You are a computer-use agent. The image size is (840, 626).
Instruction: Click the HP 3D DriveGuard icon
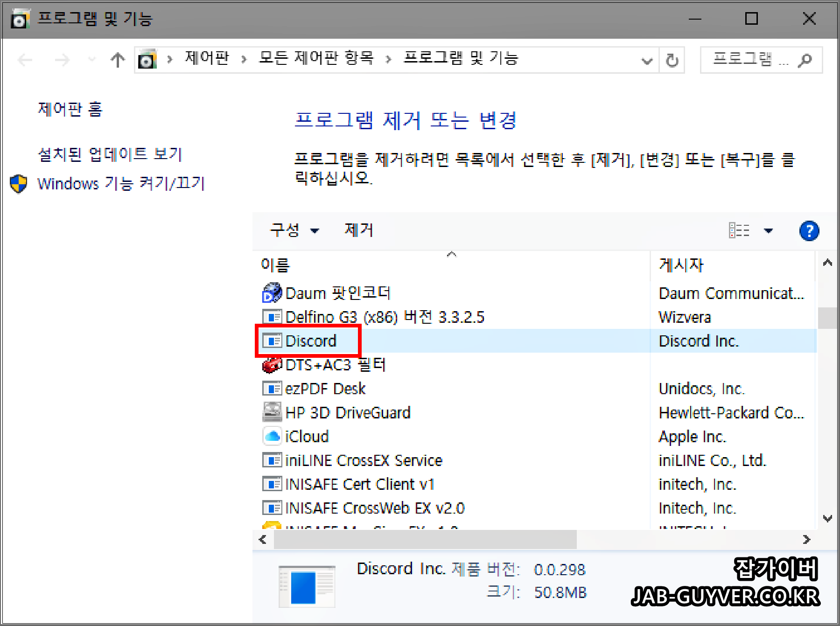click(x=272, y=412)
